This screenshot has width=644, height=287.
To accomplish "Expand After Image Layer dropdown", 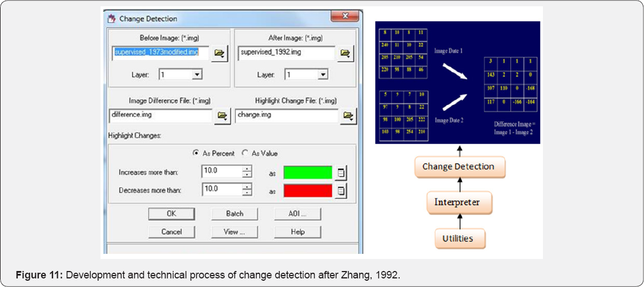I will coord(323,74).
